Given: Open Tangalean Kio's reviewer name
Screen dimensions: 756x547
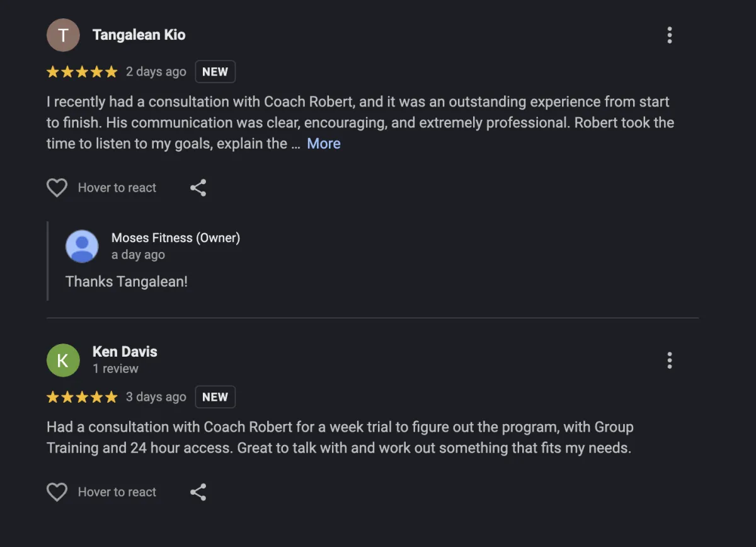Looking at the screenshot, I should [139, 35].
